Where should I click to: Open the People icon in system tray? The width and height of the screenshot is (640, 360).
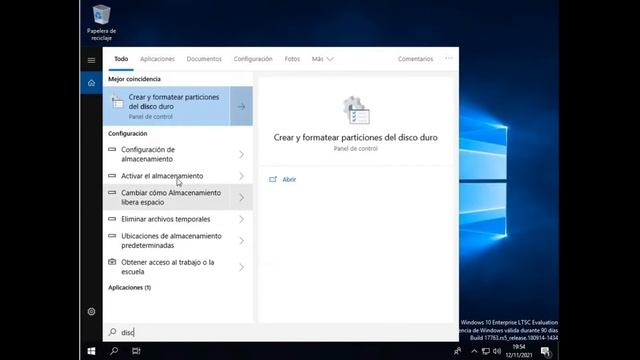(458, 351)
